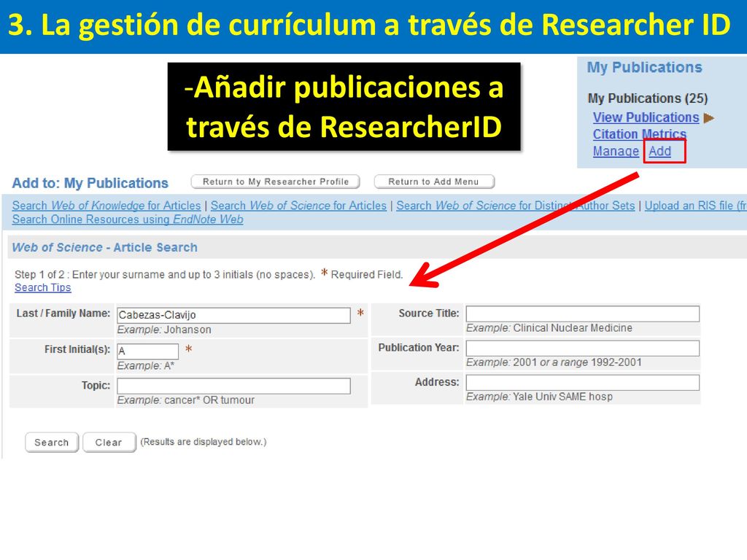
Task: Open Search Web of Science for Distinct Author Sets
Action: click(x=516, y=205)
